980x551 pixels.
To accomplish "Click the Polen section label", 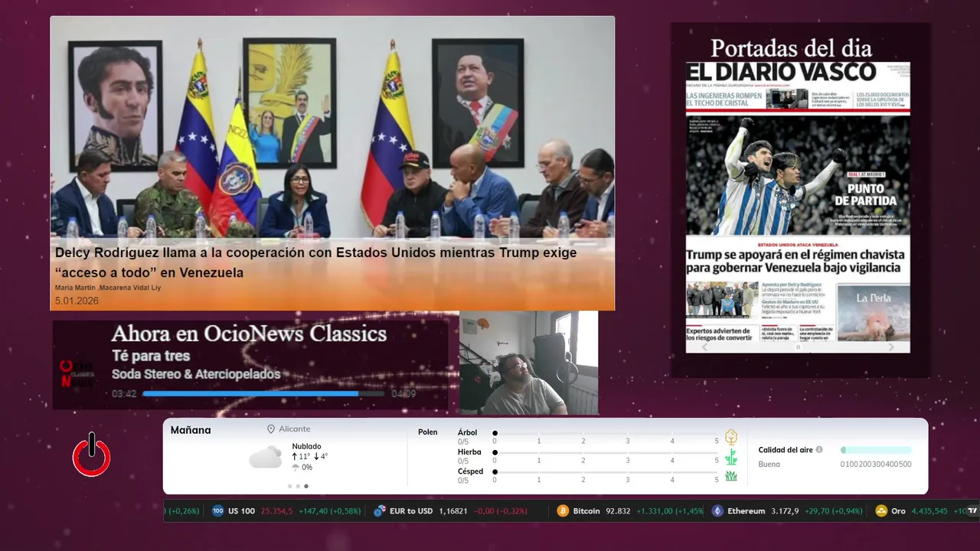I will pos(428,432).
